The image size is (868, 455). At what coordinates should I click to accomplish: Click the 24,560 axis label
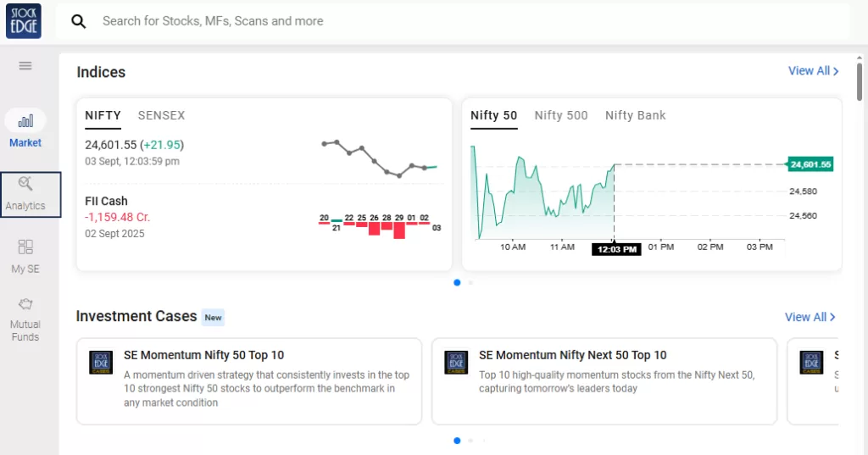click(x=804, y=216)
